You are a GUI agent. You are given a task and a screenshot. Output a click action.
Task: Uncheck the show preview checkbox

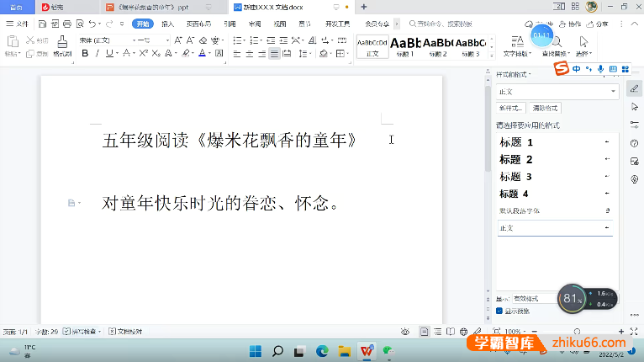point(499,311)
